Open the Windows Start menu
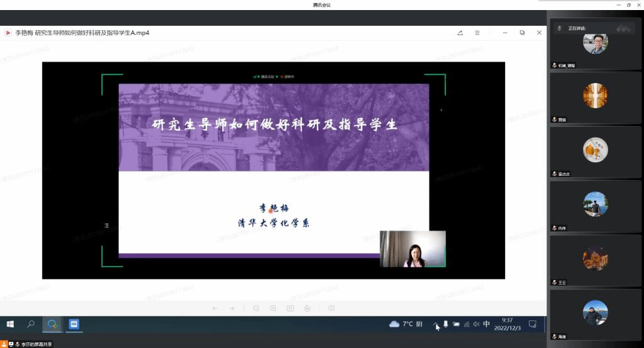Screen dimensions: 644x348 10,324
